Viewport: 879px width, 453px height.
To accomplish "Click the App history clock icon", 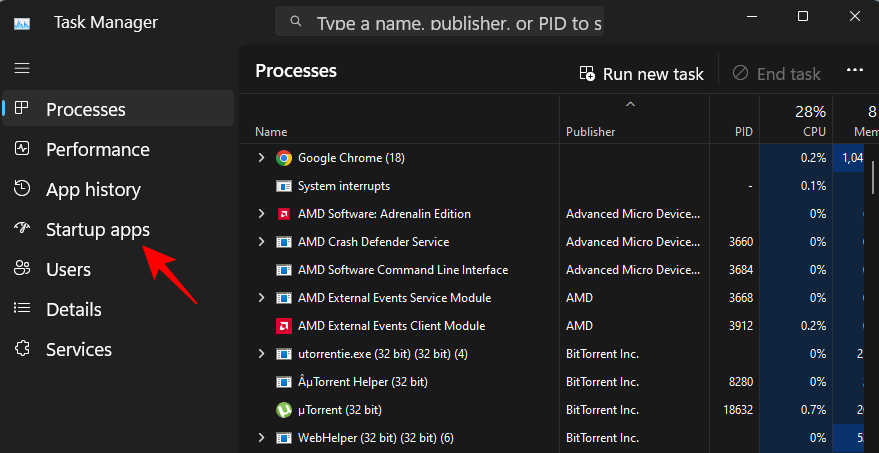I will point(22,189).
